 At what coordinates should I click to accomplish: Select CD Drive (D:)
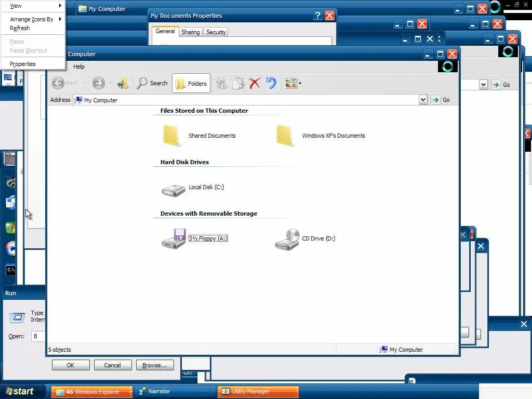click(305, 239)
